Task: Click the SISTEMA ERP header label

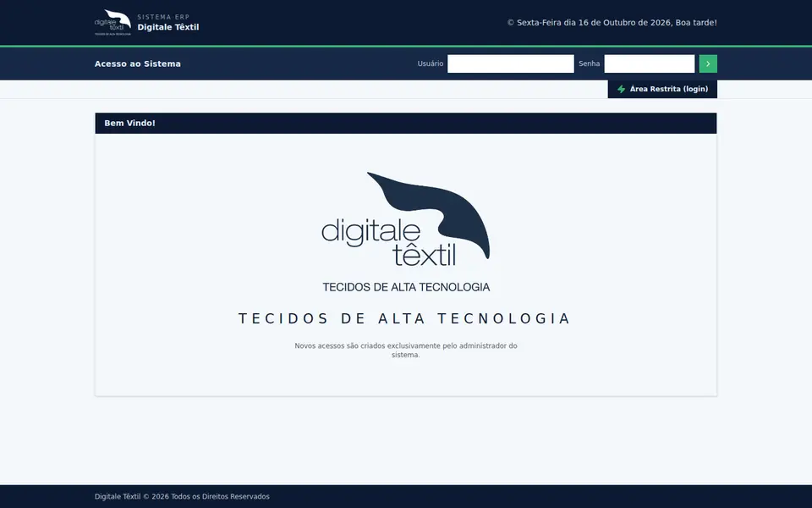Action: [163, 17]
